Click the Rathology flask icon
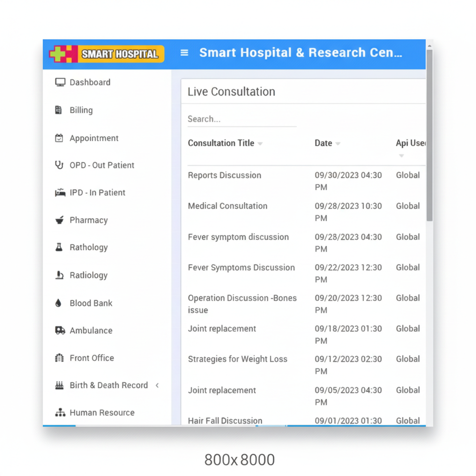Viewport: 476px width, 476px height. pos(59,247)
